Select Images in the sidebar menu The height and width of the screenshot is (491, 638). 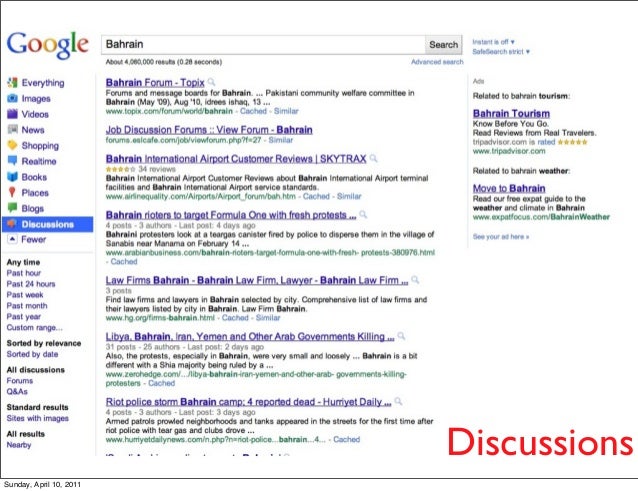click(x=36, y=98)
